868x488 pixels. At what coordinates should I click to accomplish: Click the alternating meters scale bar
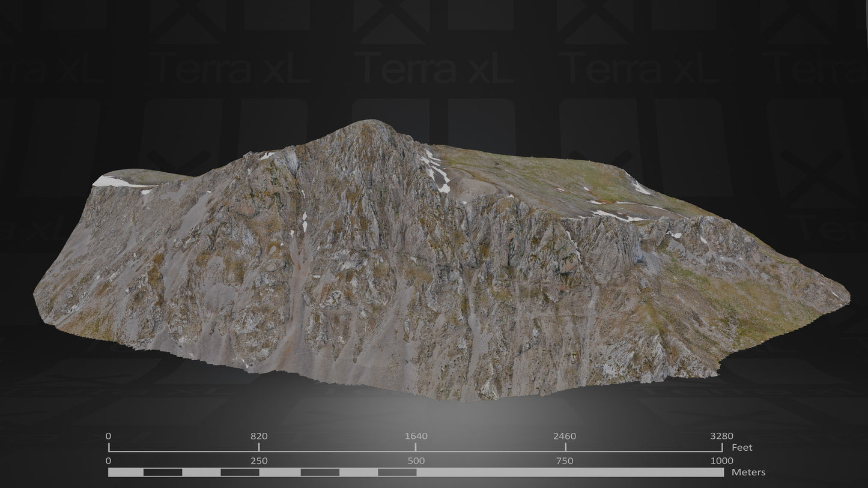coord(414,474)
